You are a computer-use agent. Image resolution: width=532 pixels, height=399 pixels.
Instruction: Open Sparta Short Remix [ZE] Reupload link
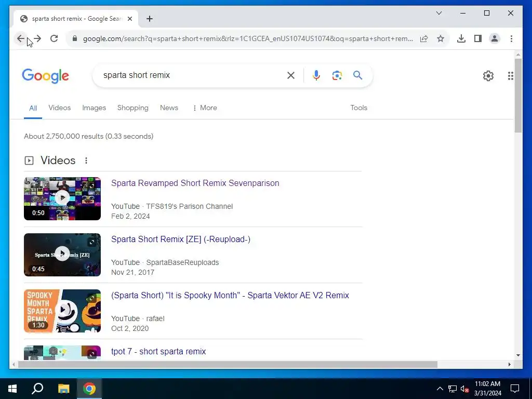click(x=181, y=239)
